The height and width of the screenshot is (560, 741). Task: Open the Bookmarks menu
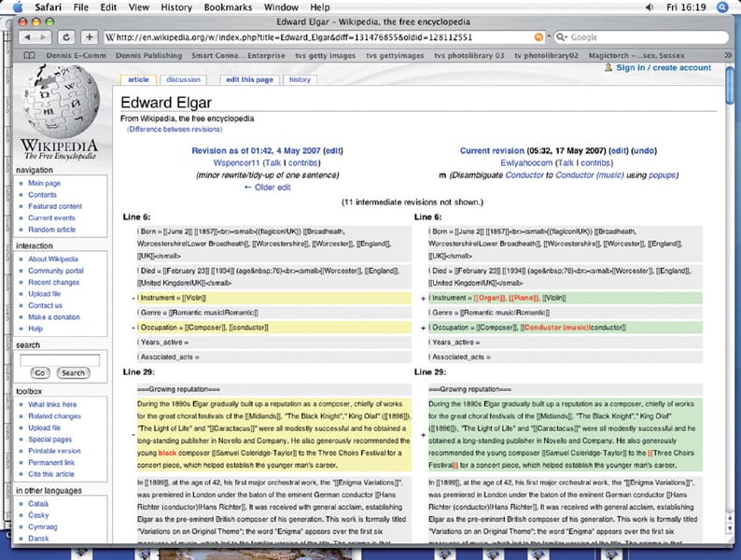pos(228,7)
